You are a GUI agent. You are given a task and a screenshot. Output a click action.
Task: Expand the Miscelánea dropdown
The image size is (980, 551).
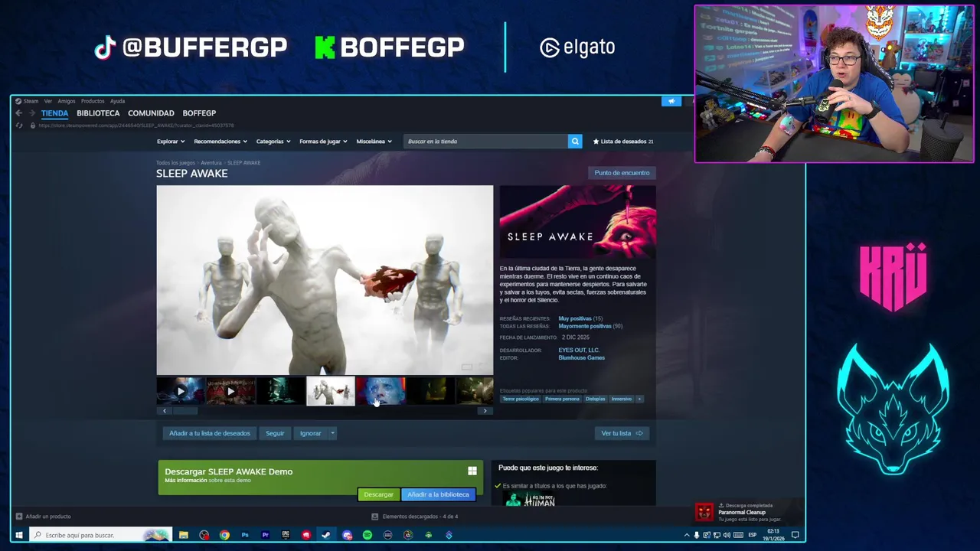click(374, 142)
